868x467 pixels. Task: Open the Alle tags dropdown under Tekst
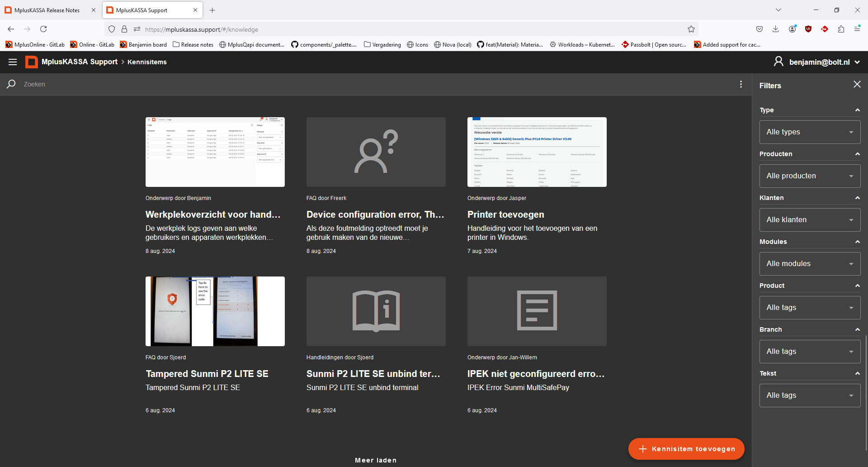pos(810,396)
